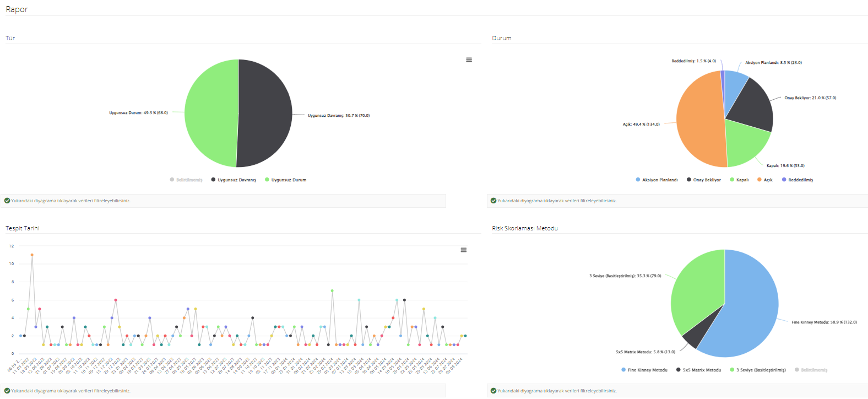Click the highest orange point on timeline

point(32,255)
